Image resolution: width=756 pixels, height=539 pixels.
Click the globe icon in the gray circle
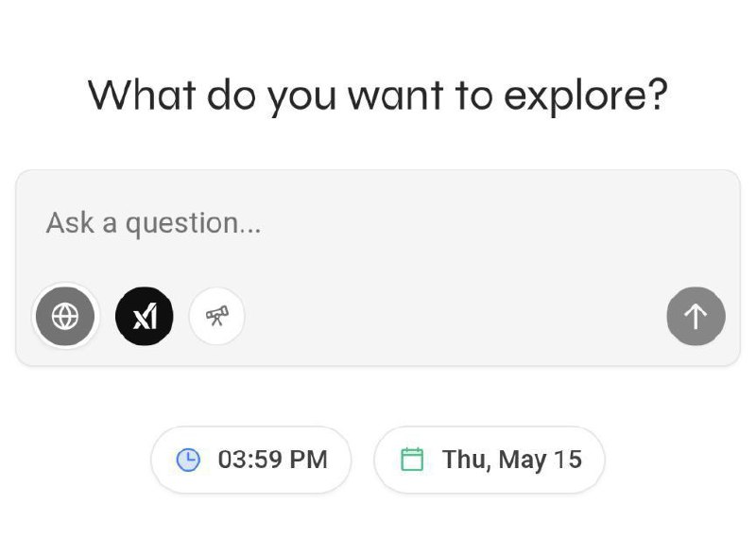click(65, 316)
